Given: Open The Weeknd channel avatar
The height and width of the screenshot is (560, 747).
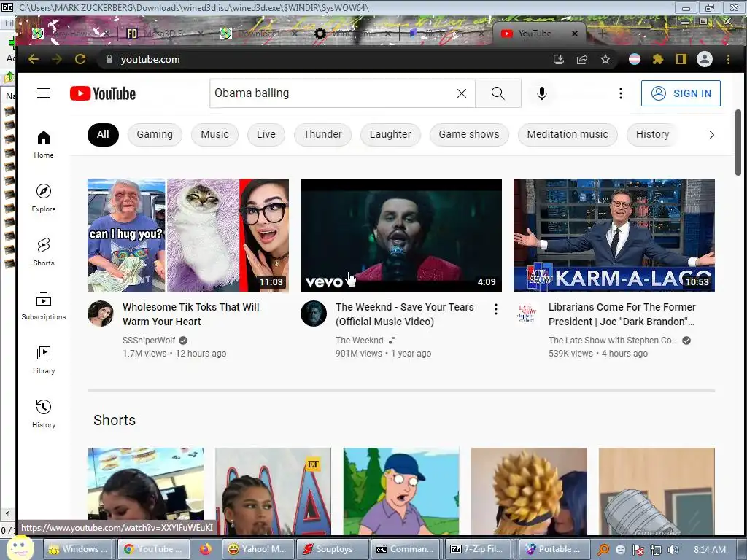Looking at the screenshot, I should point(314,314).
